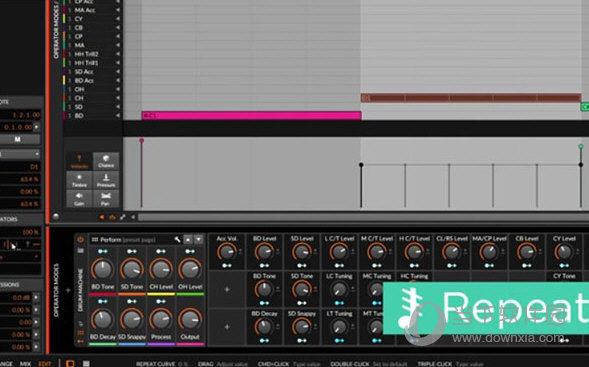This screenshot has height=367, width=589.
Task: Click the black velocity handle at the D1 note start
Action: click(361, 165)
